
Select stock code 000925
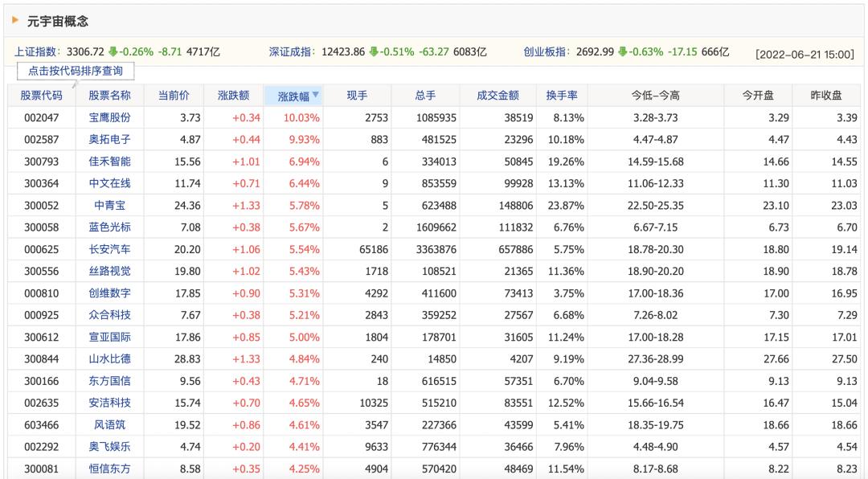pyautogui.click(x=42, y=315)
